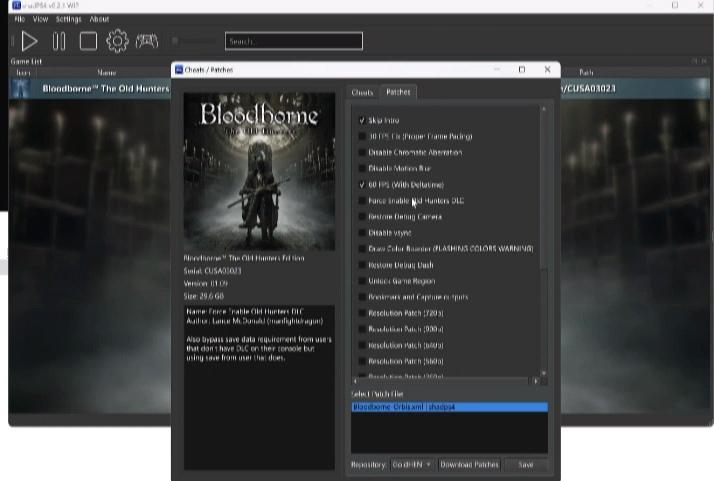The image size is (714, 481).
Task: Click the Pause button in toolbar
Action: tap(59, 41)
